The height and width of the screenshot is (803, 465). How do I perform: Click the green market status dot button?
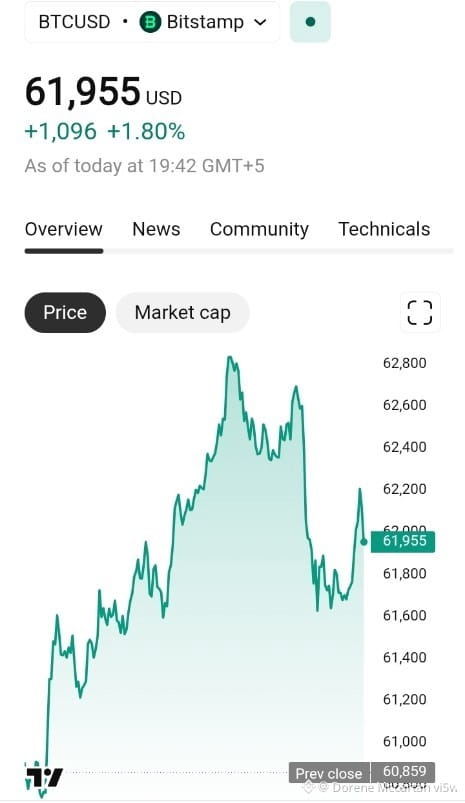click(310, 22)
